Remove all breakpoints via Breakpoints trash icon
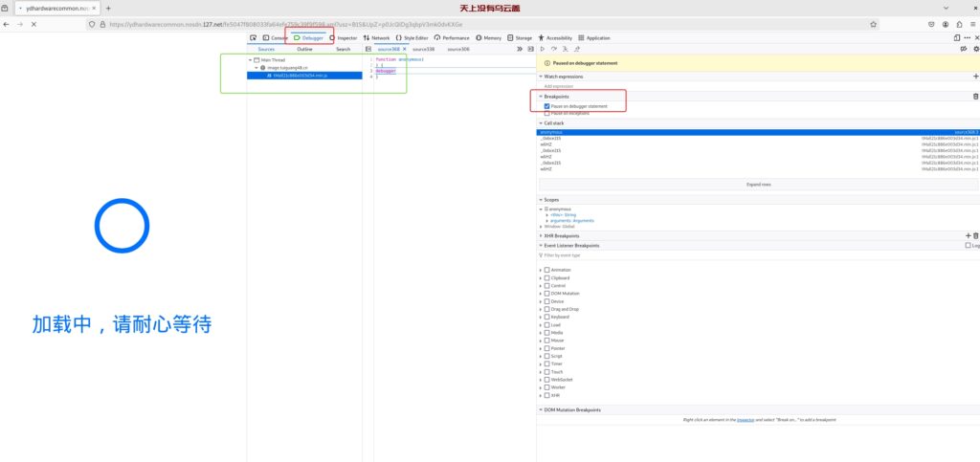Image resolution: width=980 pixels, height=462 pixels. [975, 97]
